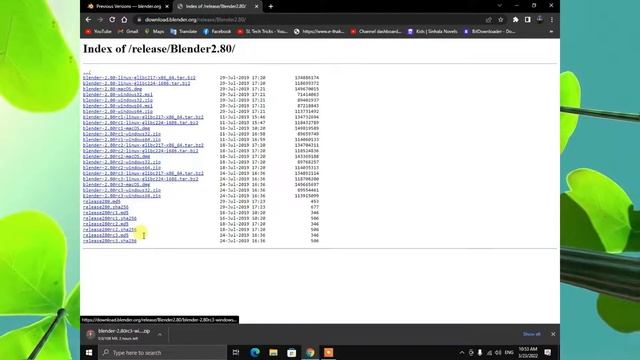640x360 pixels.
Task: Download blender-2.80rc3-macOS.dmg
Action: click(x=116, y=184)
